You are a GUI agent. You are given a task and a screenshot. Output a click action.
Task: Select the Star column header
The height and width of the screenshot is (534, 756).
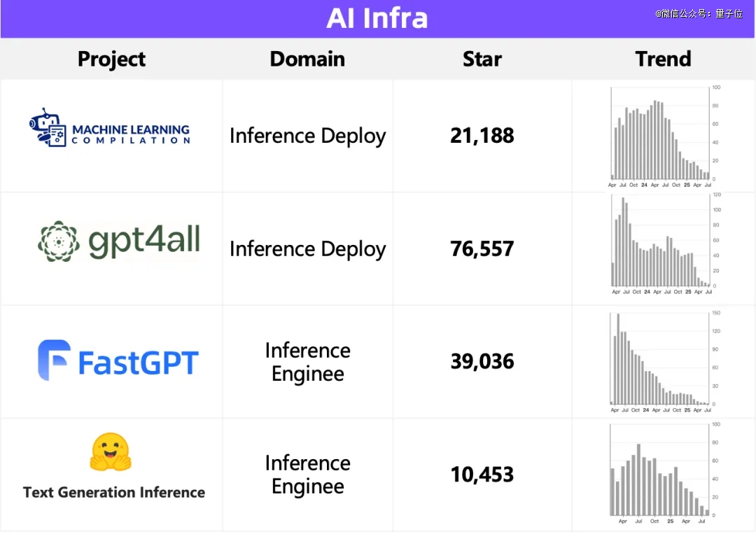click(x=482, y=59)
